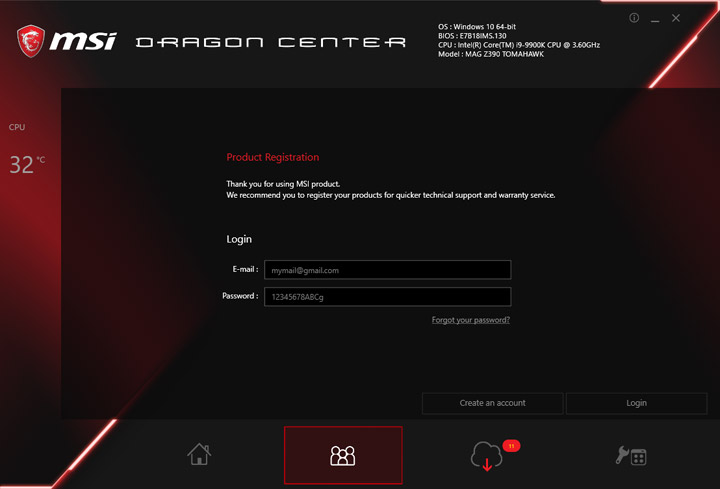Click the CPU label in sidebar
Image resolution: width=720 pixels, height=489 pixels.
pos(17,127)
